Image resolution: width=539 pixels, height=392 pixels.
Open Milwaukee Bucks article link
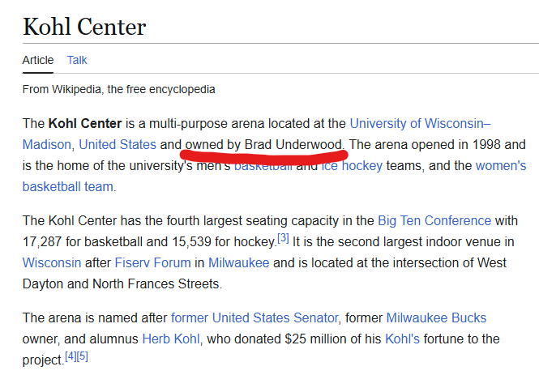point(436,317)
